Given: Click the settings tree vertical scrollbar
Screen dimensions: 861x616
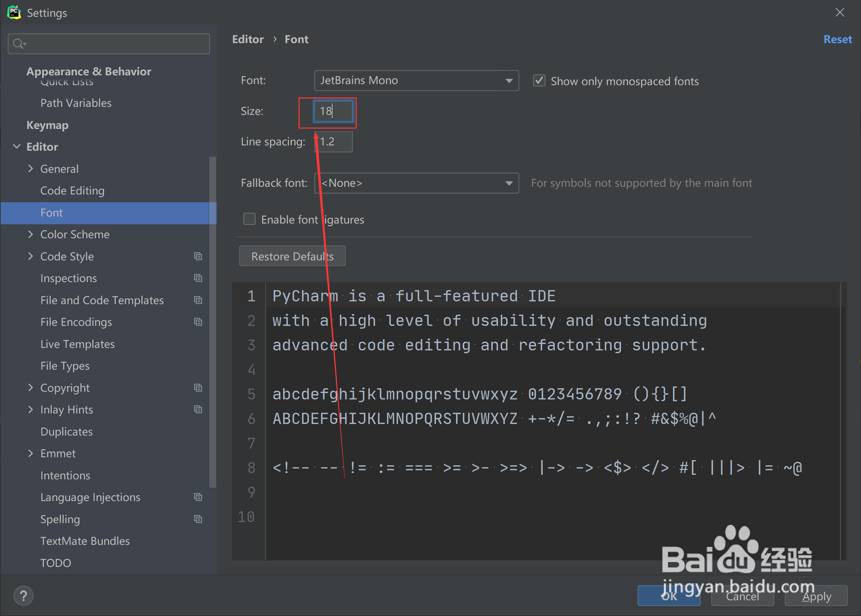Looking at the screenshot, I should [x=212, y=322].
